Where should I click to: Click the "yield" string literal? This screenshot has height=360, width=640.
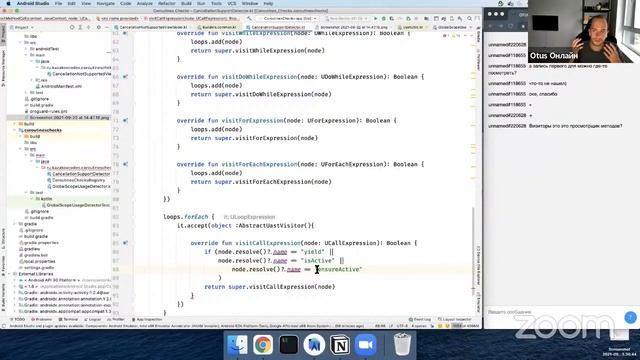point(312,252)
